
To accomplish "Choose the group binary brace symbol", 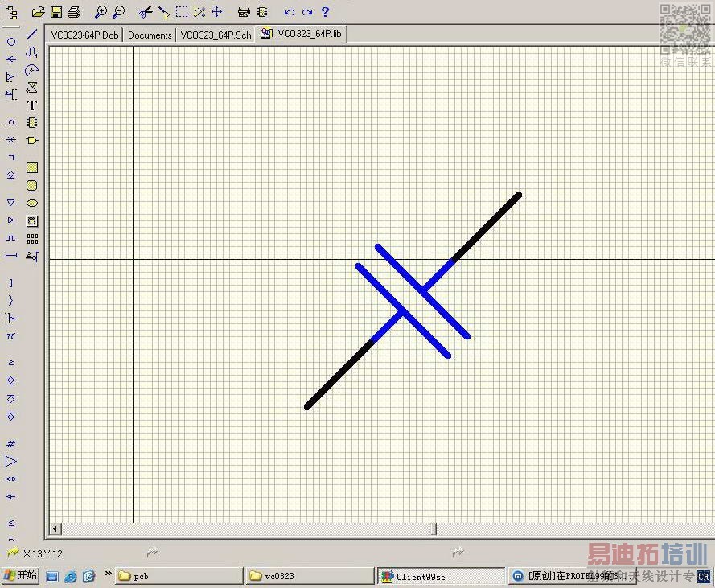I will click(x=11, y=300).
